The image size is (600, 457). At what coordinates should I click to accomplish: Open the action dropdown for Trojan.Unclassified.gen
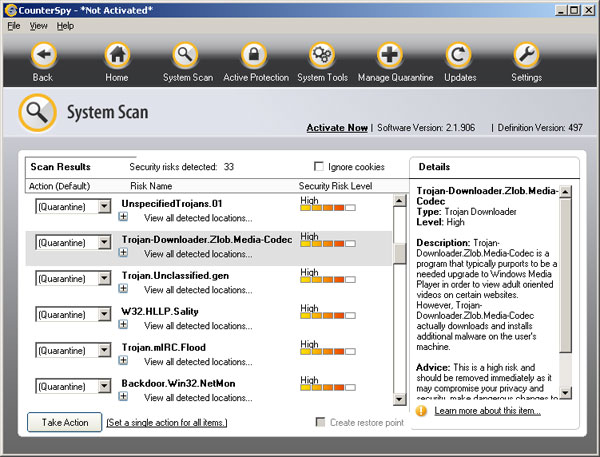pyautogui.click(x=104, y=278)
